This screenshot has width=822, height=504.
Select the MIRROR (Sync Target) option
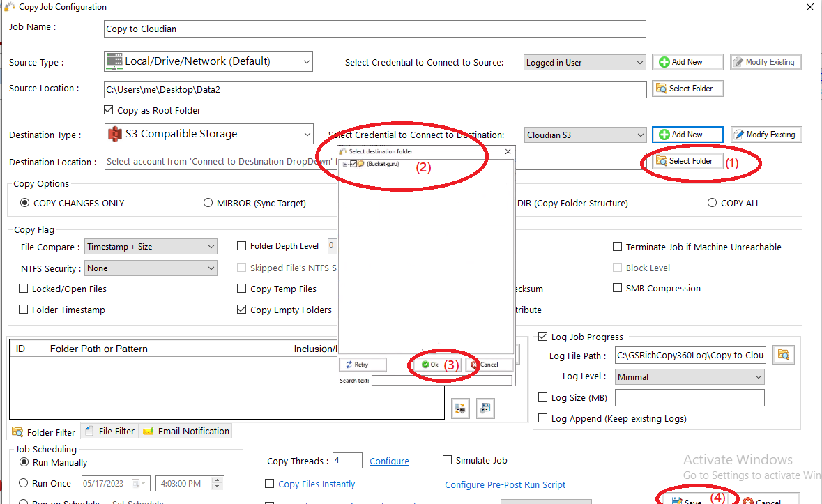click(208, 203)
